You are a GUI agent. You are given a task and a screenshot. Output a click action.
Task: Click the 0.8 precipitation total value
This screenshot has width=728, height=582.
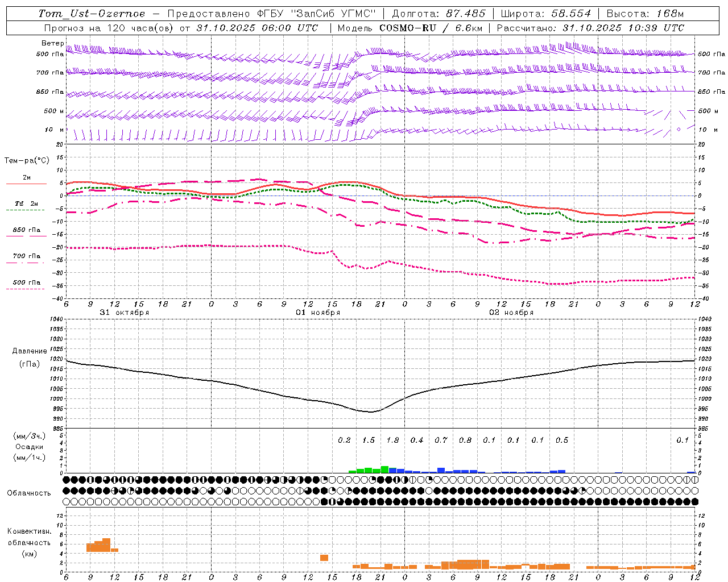click(465, 440)
